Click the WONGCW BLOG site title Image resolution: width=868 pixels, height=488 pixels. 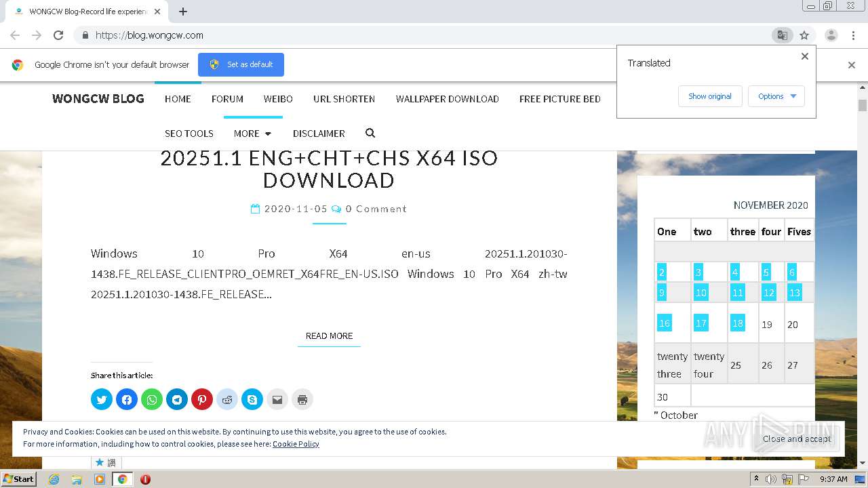98,99
